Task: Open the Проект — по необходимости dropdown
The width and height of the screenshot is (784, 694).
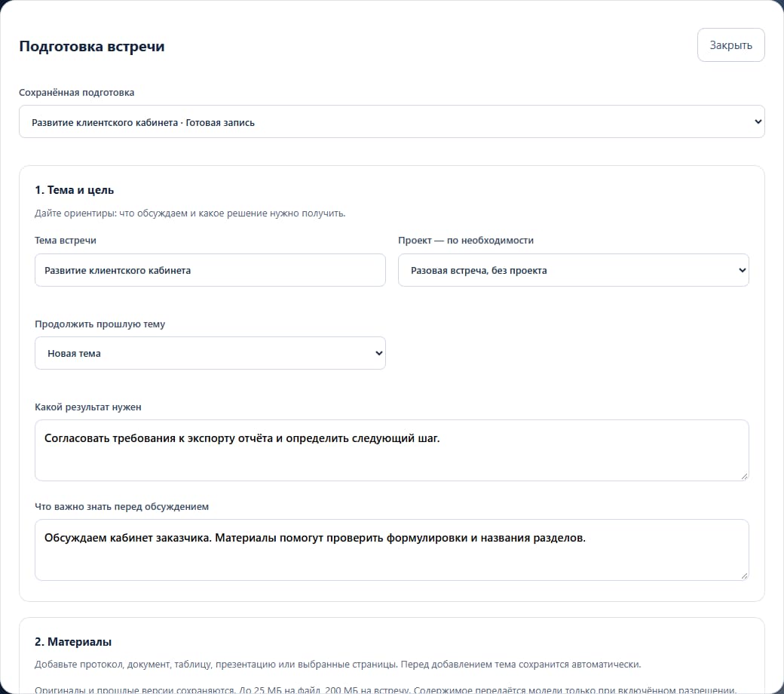Action: pos(573,270)
